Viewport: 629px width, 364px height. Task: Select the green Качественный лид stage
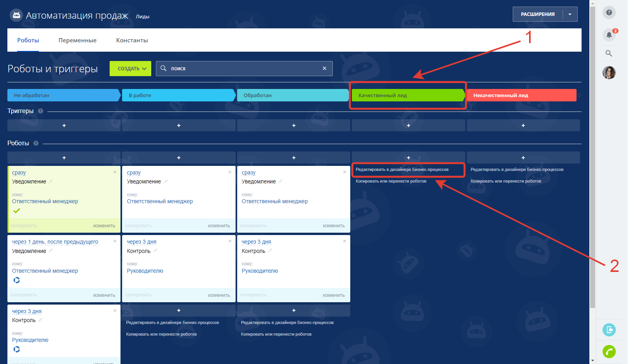pyautogui.click(x=407, y=96)
